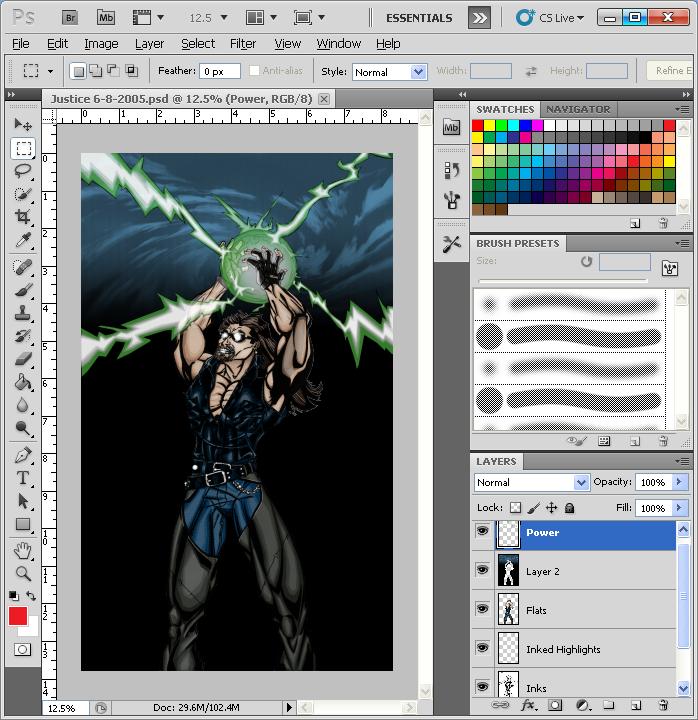Select the Eyedropper tool

[x=23, y=239]
